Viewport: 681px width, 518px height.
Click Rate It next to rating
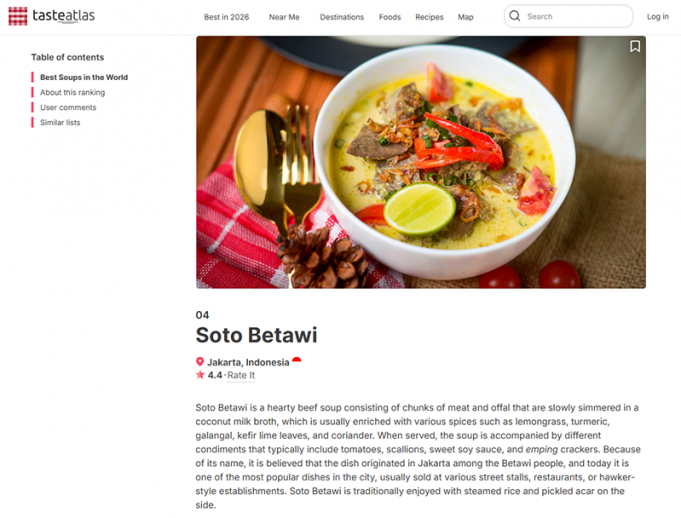(x=241, y=375)
